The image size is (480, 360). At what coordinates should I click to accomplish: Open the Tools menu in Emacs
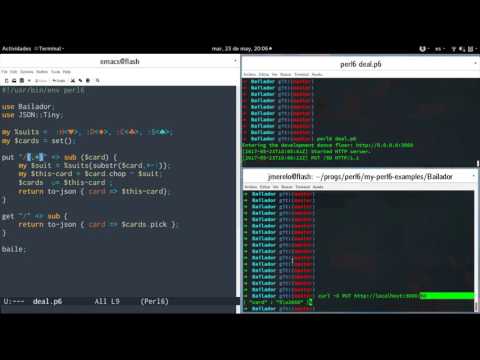pos(56,72)
